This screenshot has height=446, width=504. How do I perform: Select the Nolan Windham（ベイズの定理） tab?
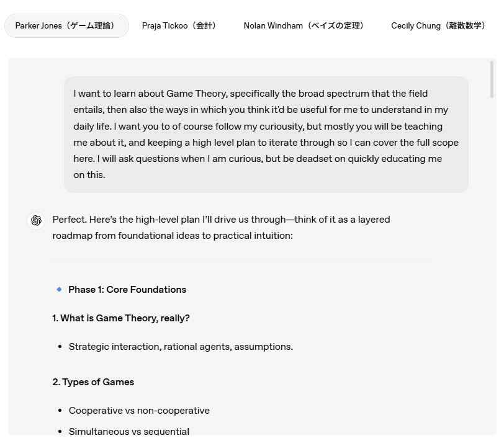305,26
